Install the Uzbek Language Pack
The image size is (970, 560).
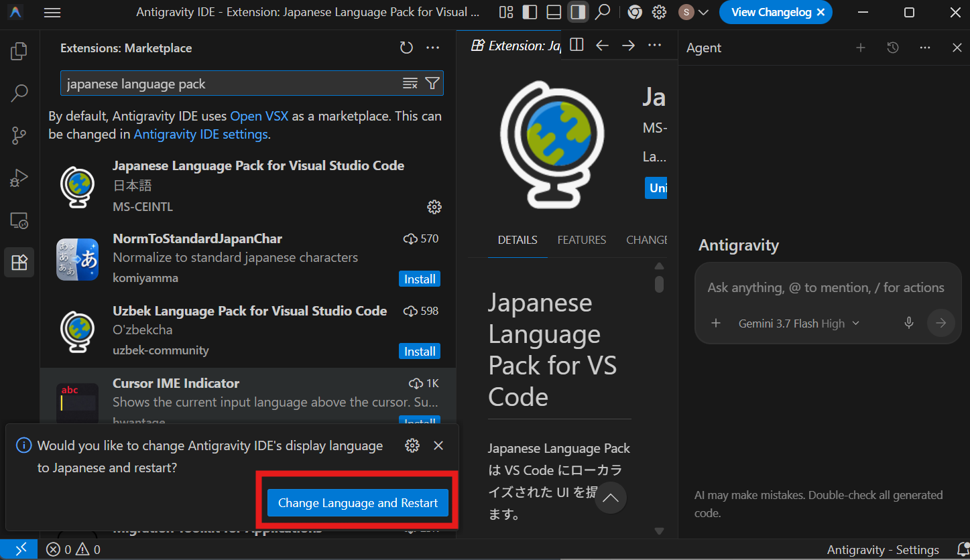pyautogui.click(x=420, y=351)
